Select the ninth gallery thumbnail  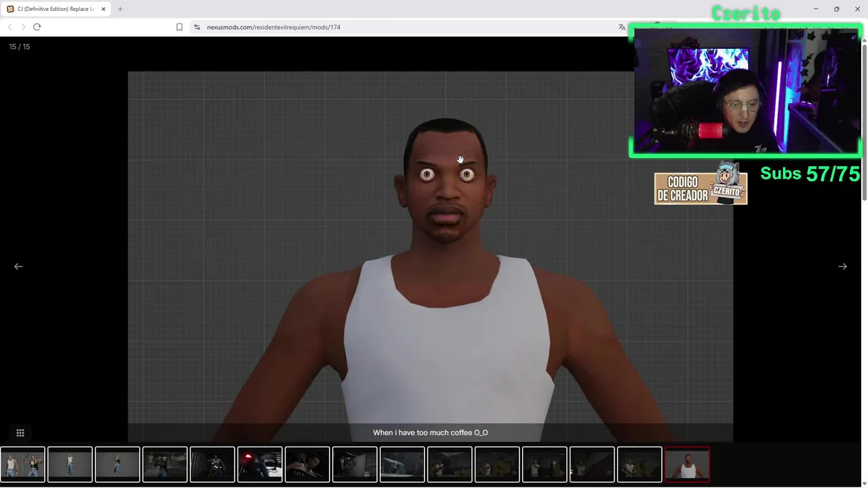[x=402, y=464]
